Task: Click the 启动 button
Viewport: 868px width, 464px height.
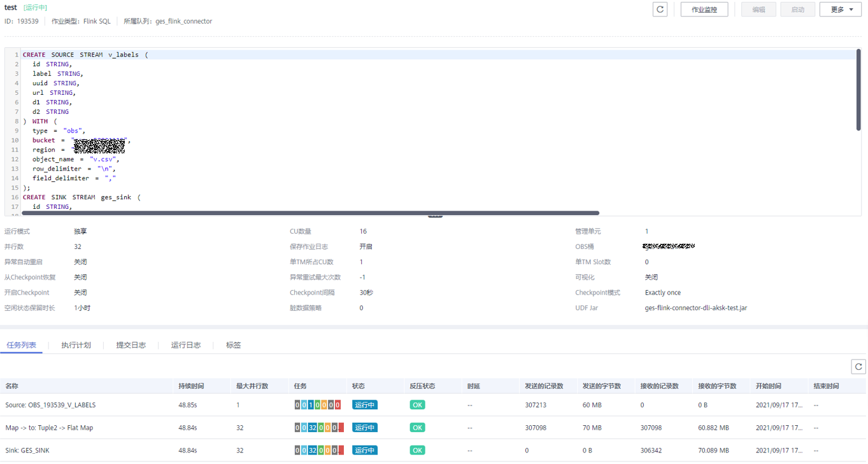Action: [797, 10]
